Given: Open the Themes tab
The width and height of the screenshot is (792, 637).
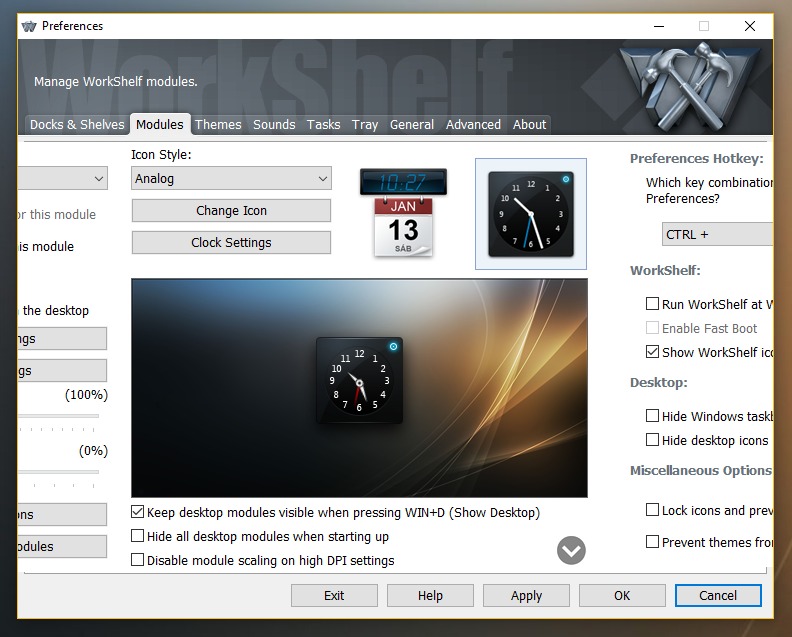Looking at the screenshot, I should tap(218, 124).
